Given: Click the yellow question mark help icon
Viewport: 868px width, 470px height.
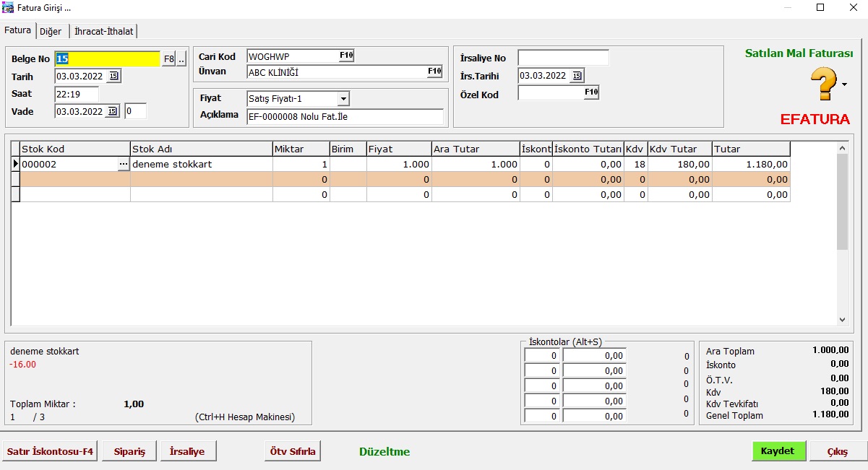Looking at the screenshot, I should pyautogui.click(x=823, y=84).
